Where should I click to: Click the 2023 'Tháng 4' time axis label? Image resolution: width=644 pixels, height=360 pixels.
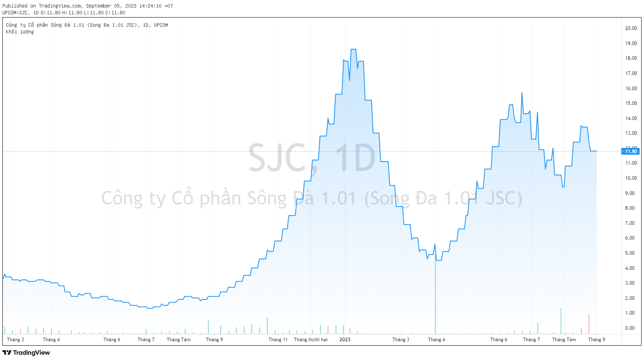(437, 340)
